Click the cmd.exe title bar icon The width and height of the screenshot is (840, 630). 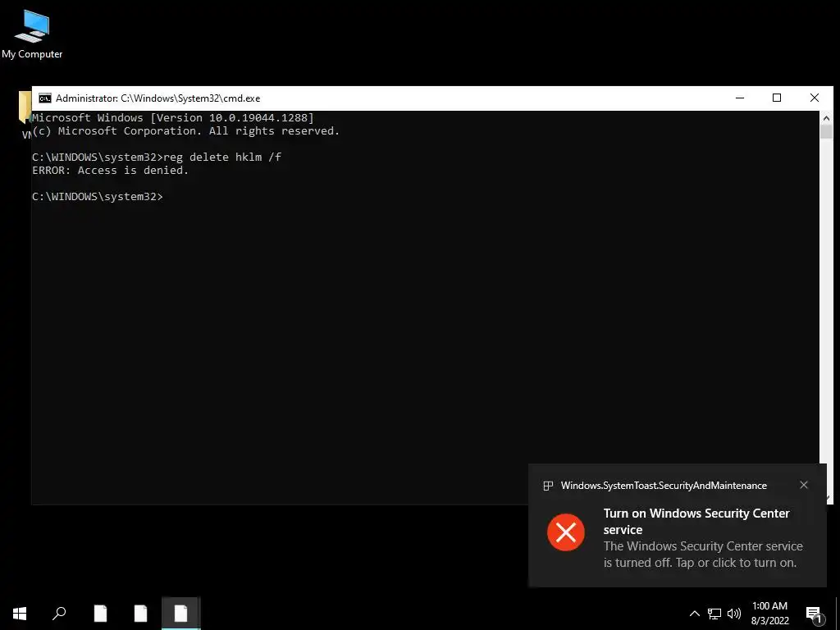pos(45,98)
